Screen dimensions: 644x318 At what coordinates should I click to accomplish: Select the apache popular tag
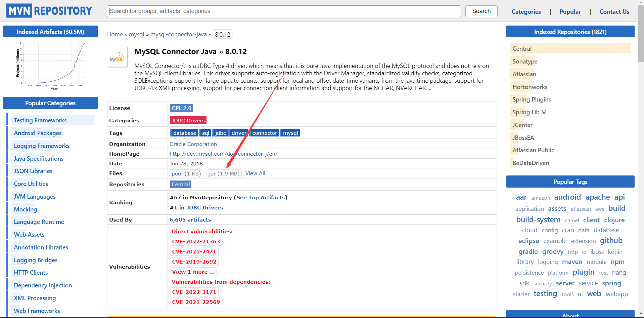(598, 197)
